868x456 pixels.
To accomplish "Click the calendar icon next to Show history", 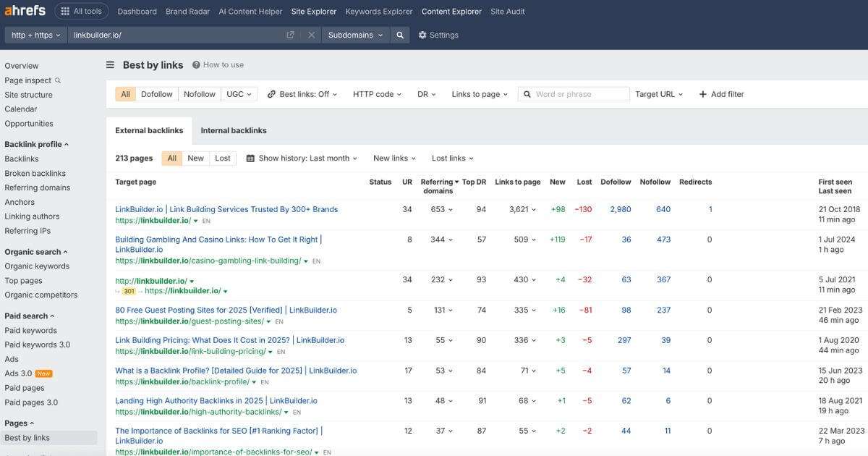I will [x=250, y=158].
